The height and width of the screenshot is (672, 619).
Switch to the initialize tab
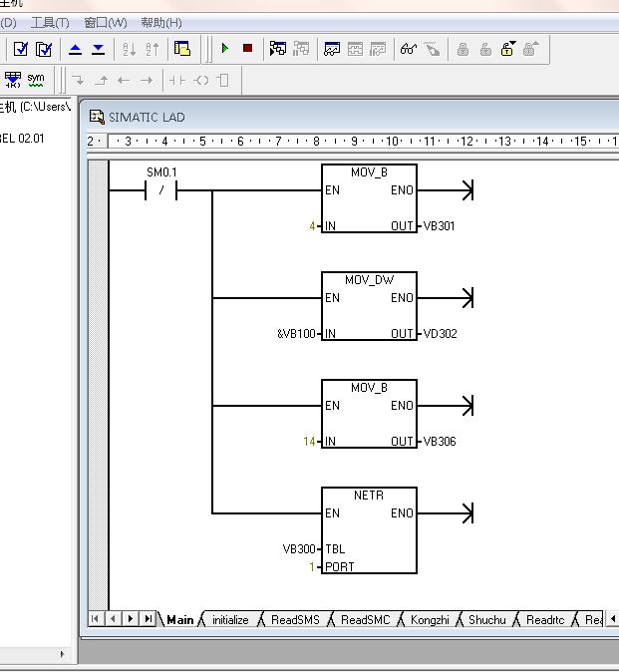[230, 619]
